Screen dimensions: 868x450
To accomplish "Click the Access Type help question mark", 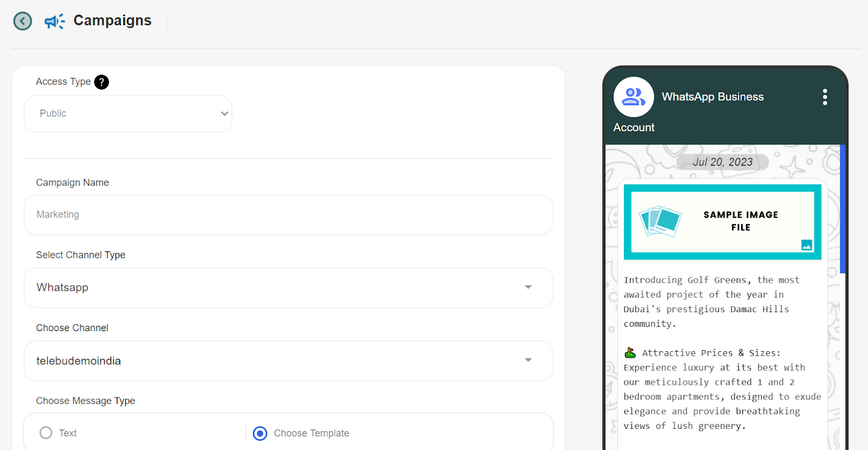I will [101, 82].
